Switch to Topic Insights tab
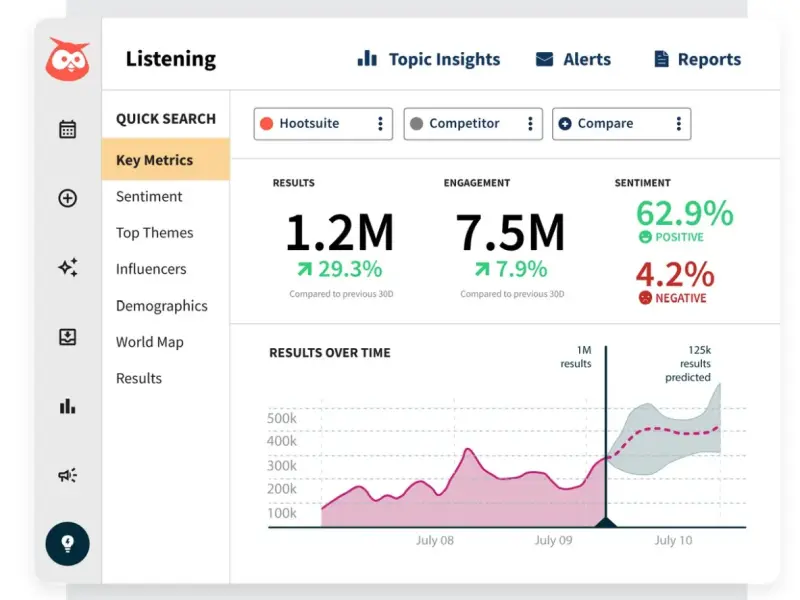The width and height of the screenshot is (800, 600). coord(429,59)
